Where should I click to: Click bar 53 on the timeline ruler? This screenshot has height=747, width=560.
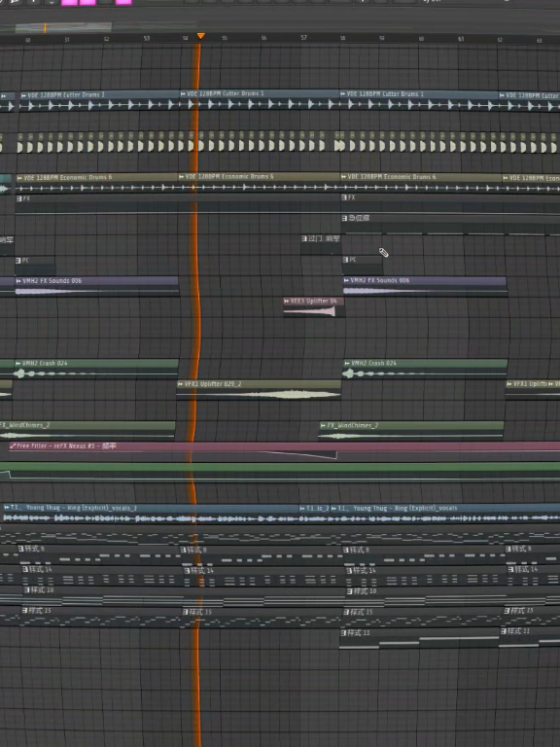click(146, 38)
